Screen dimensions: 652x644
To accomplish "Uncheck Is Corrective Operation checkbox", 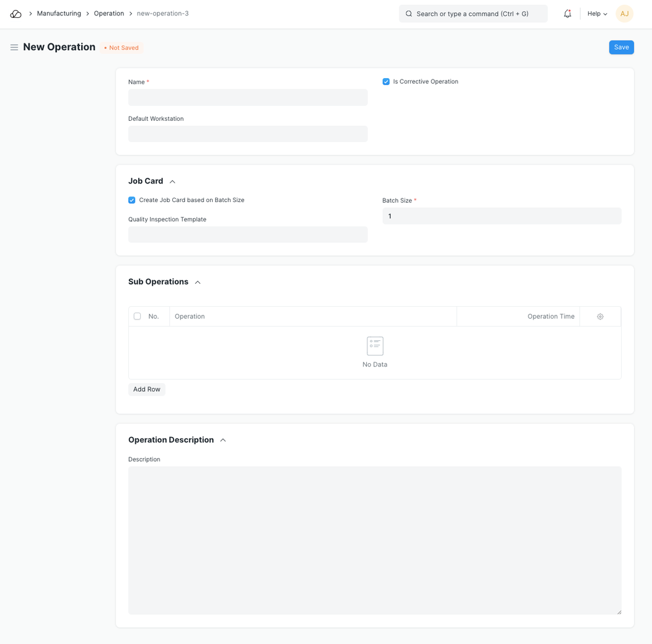I will [386, 82].
